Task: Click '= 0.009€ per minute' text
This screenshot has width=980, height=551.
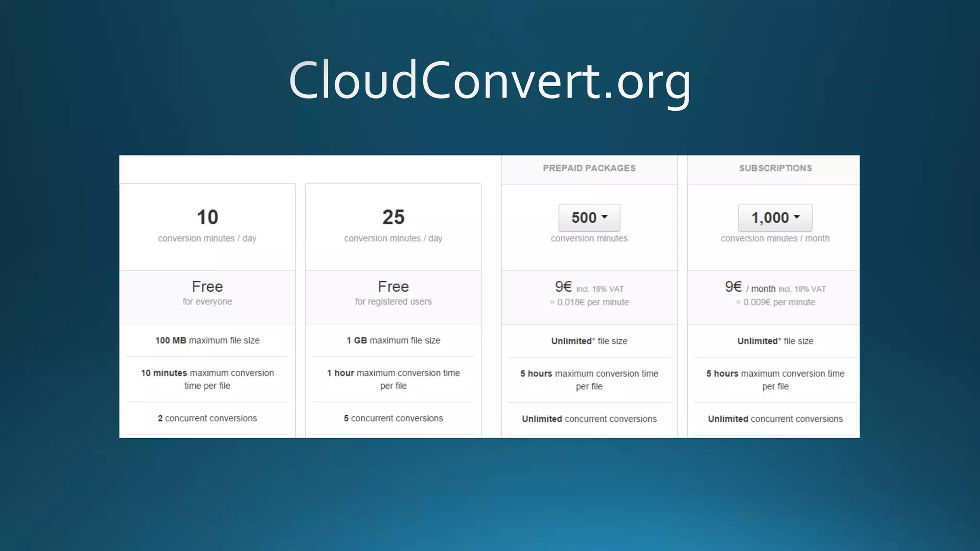Action: pyautogui.click(x=775, y=302)
